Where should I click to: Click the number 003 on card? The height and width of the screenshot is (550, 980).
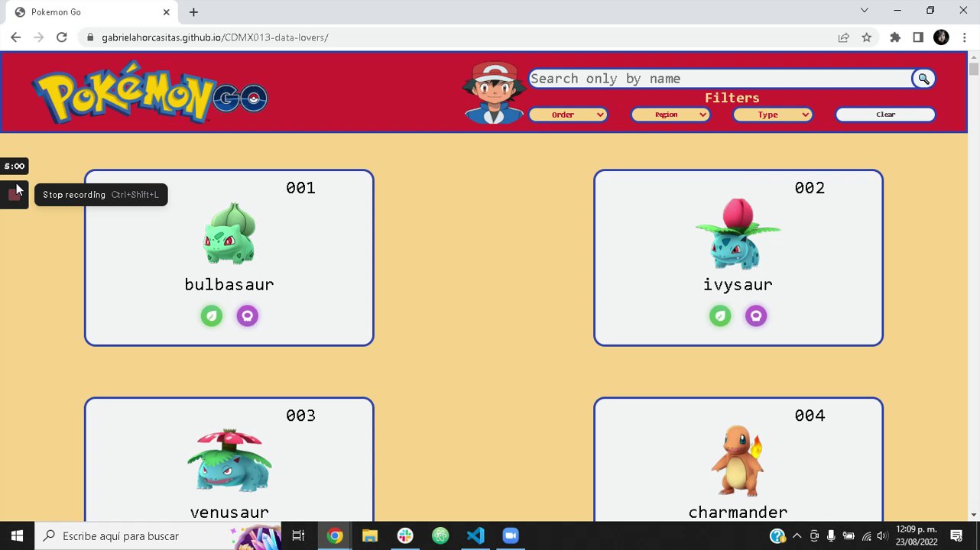click(x=300, y=416)
